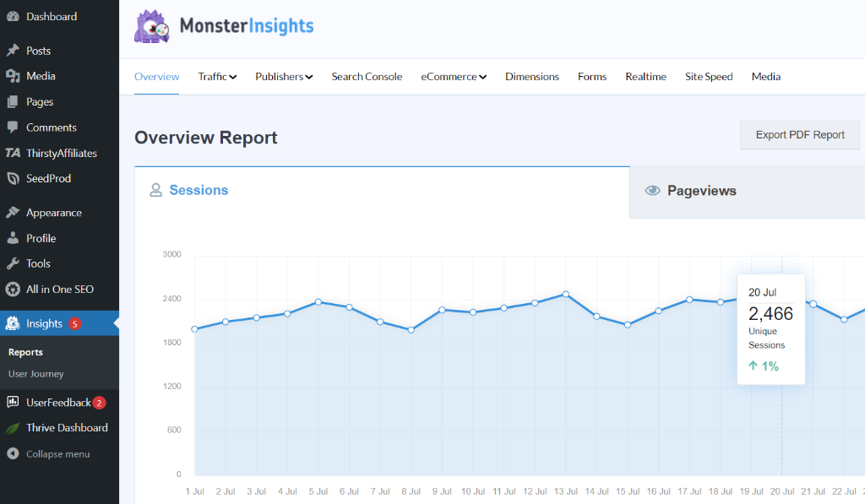Click the Dashboard gauge icon in sidebar
Image resolution: width=865 pixels, height=504 pixels.
pyautogui.click(x=13, y=17)
